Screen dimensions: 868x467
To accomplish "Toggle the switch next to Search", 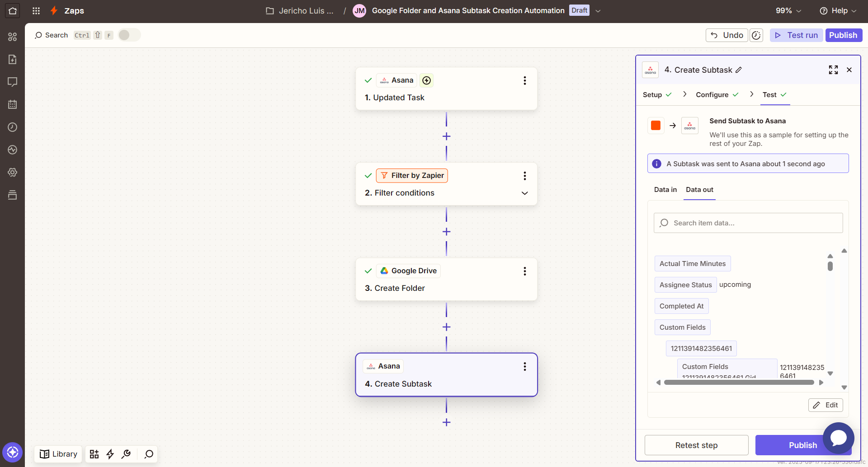I will tap(129, 35).
